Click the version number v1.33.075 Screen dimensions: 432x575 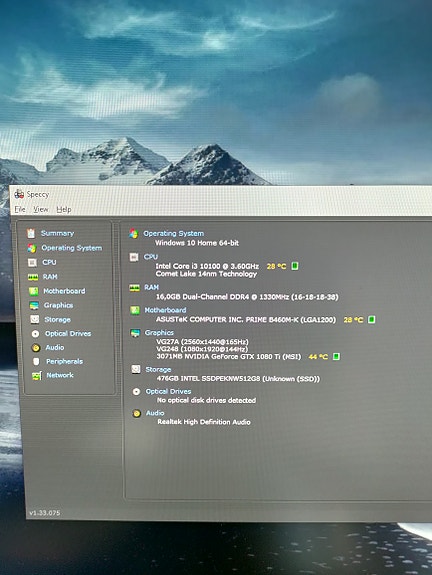pyautogui.click(x=44, y=513)
